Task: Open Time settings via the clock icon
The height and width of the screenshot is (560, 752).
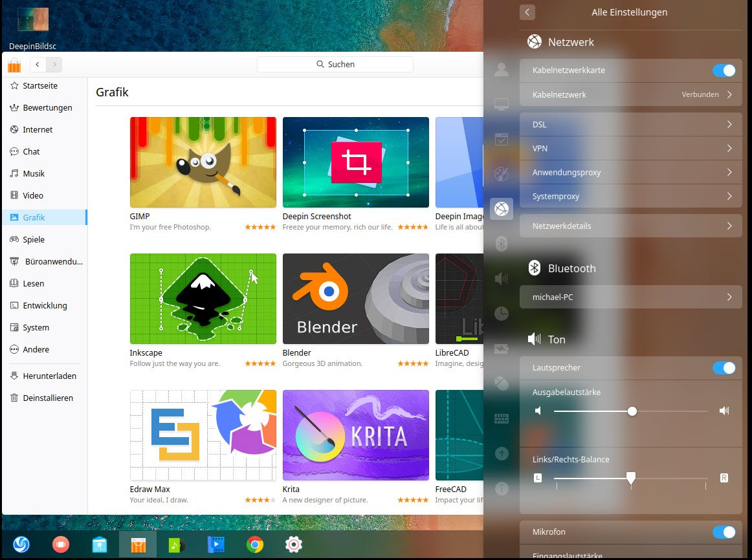Action: point(501,313)
